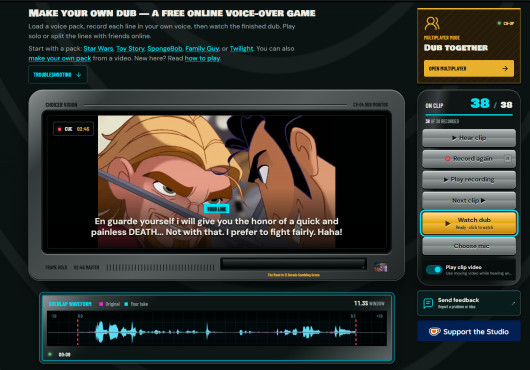This screenshot has height=370, width=530.
Task: Click the coffee cup Support icon
Action: pyautogui.click(x=434, y=331)
